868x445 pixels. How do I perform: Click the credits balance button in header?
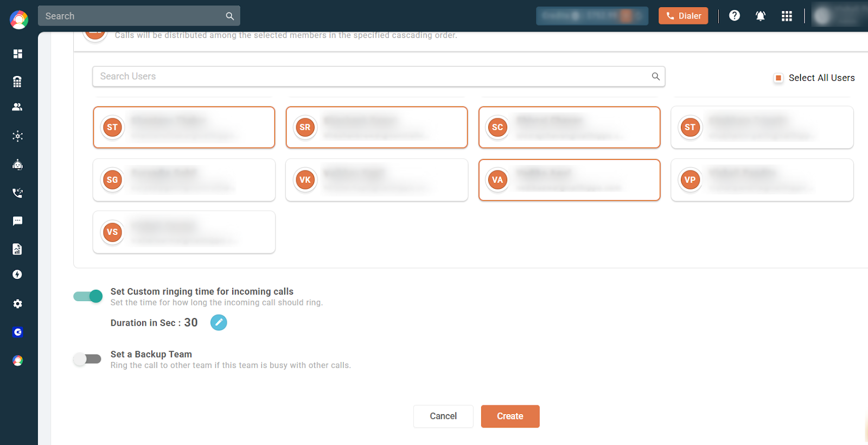[592, 16]
